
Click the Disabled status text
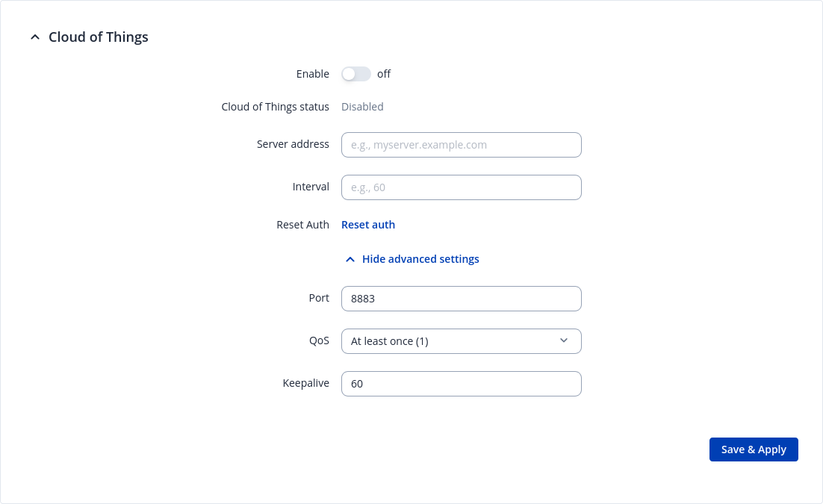(362, 107)
